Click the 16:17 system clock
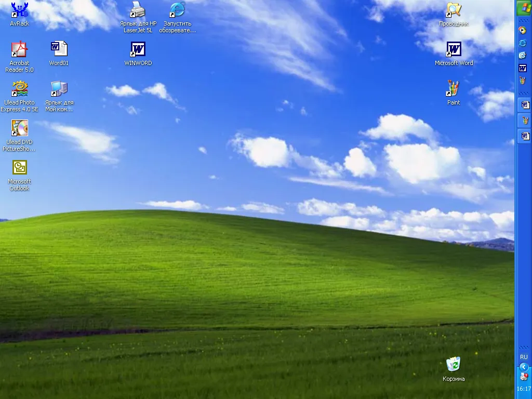The width and height of the screenshot is (532, 399). pos(524,389)
